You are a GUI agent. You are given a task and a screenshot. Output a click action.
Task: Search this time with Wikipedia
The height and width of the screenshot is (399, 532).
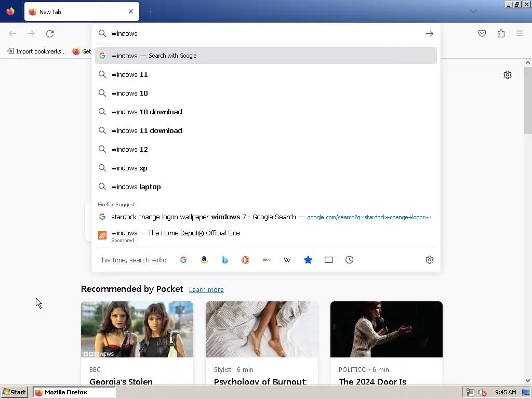click(287, 260)
